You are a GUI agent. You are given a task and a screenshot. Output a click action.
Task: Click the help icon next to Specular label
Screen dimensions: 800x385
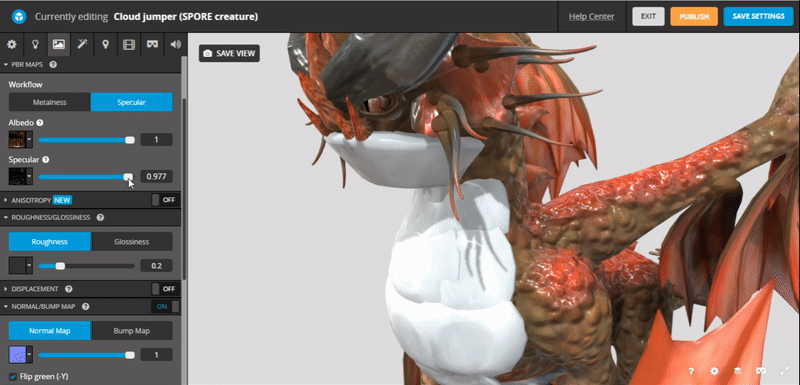(46, 160)
